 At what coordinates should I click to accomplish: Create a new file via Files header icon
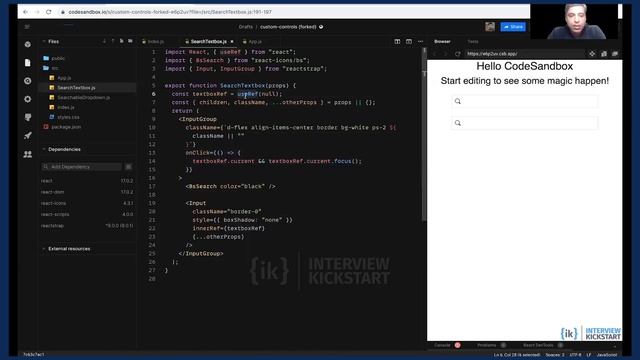[x=122, y=41]
